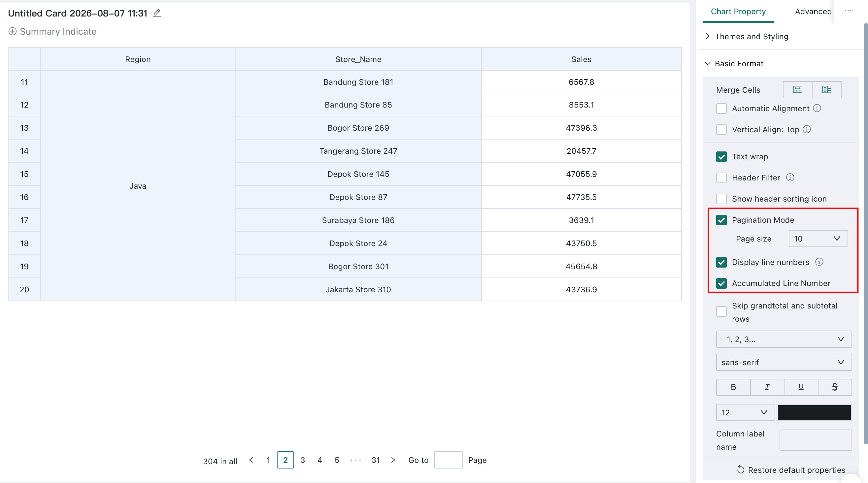Screen dimensions: 868x483
Task: Click the Store_Name column header
Action: pos(358,59)
